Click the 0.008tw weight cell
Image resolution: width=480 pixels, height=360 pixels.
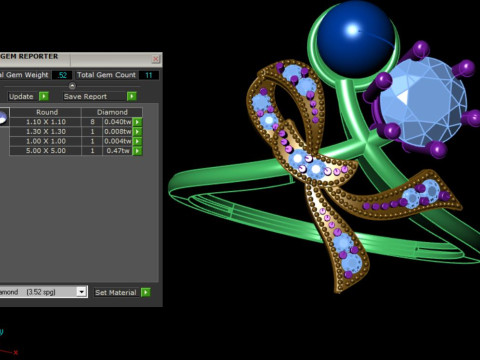point(117,132)
